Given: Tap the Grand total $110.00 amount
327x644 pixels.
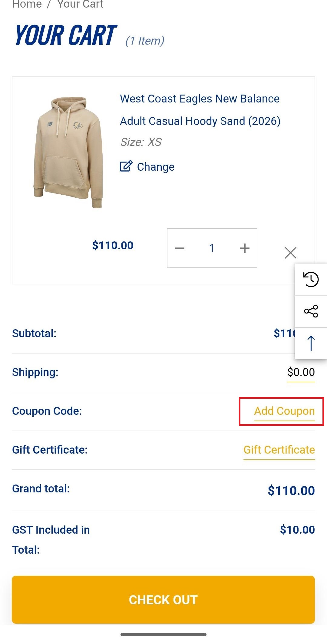Looking at the screenshot, I should 291,491.
